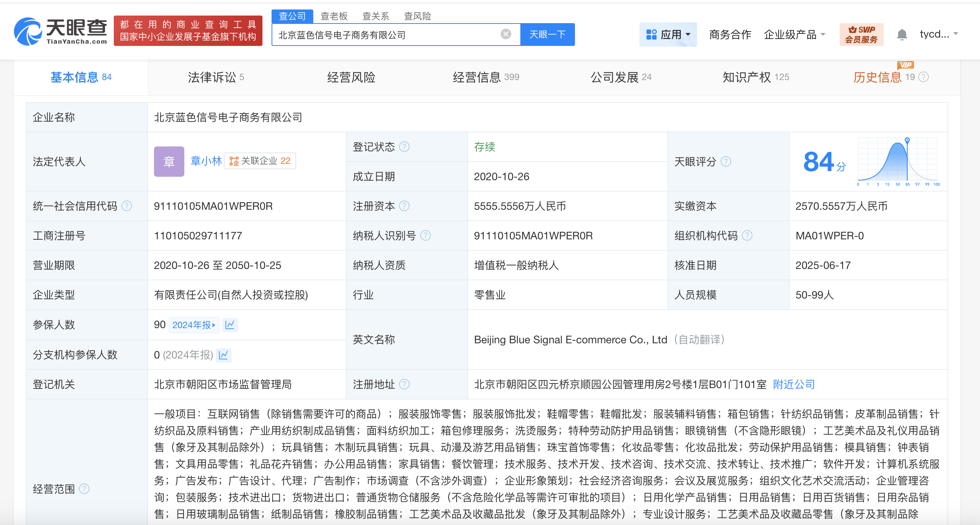Click the credit code value 91110105MA01WPER0R
Viewport: 980px width, 525px height.
click(213, 206)
